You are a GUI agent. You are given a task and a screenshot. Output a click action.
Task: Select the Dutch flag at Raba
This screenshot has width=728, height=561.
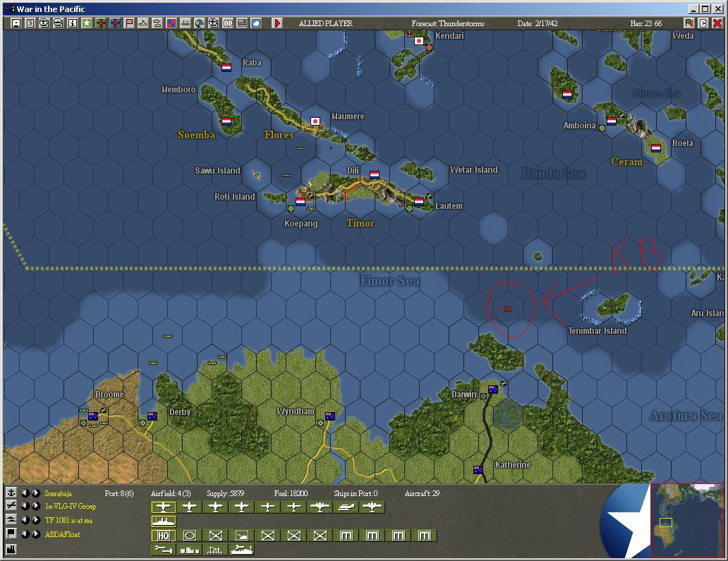click(226, 67)
